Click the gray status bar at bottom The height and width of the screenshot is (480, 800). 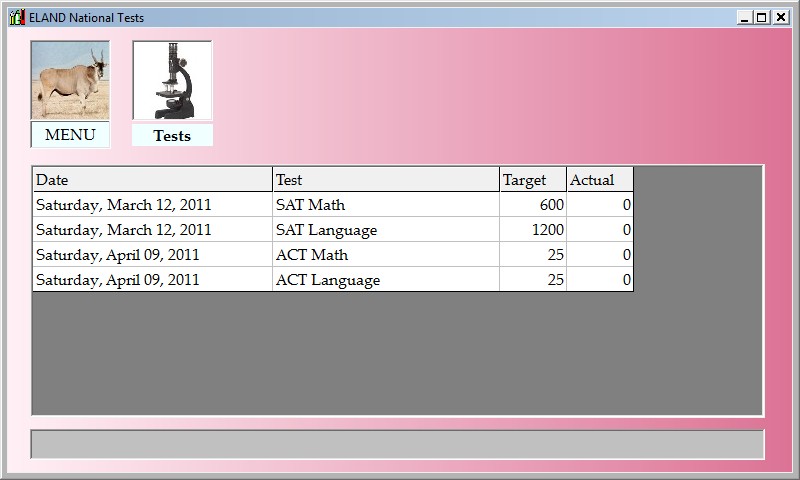click(x=397, y=444)
